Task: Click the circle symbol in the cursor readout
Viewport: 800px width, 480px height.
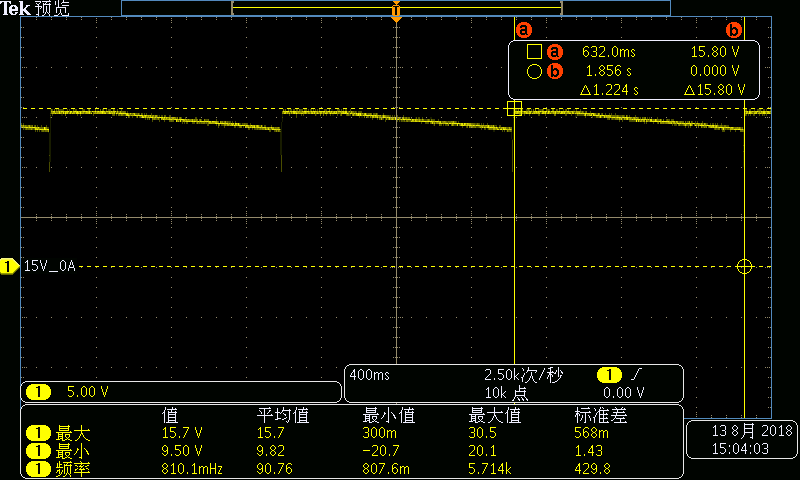Action: (534, 71)
